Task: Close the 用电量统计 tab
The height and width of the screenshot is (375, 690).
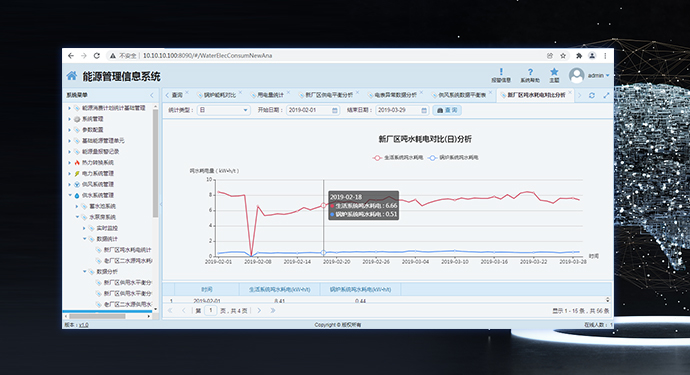Action: tap(288, 92)
